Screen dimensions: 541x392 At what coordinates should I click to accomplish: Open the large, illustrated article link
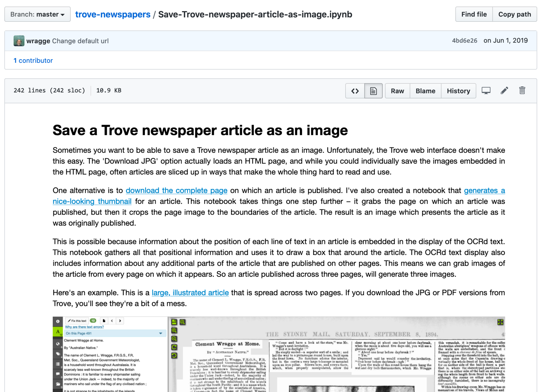(x=190, y=293)
